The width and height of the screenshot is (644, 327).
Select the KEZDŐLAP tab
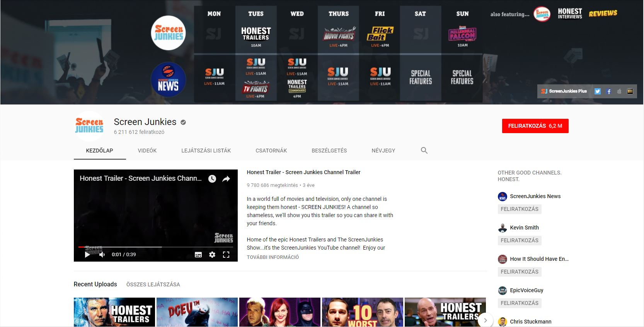(99, 151)
